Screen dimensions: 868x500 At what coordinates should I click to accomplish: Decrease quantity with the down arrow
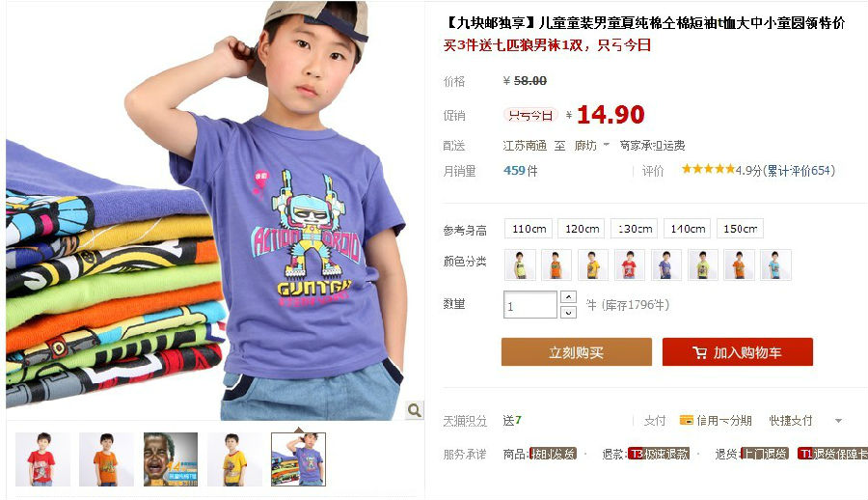coord(568,313)
